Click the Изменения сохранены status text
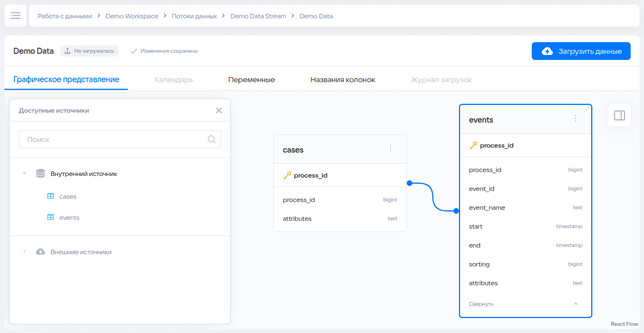This screenshot has width=644, height=333. pos(169,51)
